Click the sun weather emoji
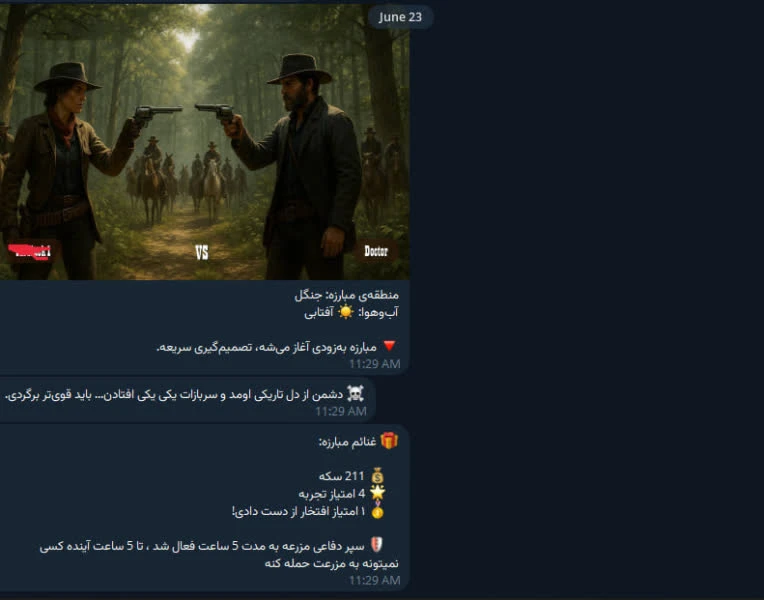This screenshot has width=764, height=600. (x=345, y=312)
